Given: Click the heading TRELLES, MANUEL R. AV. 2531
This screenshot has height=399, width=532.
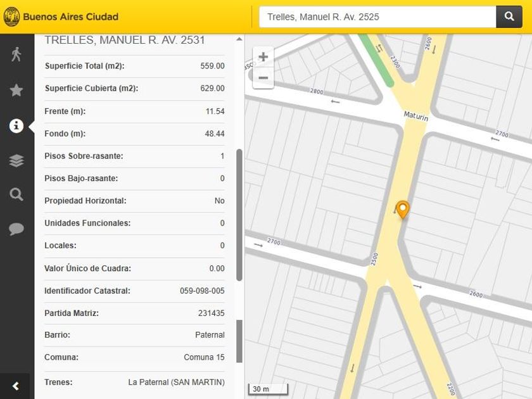Looking at the screenshot, I should pos(125,40).
